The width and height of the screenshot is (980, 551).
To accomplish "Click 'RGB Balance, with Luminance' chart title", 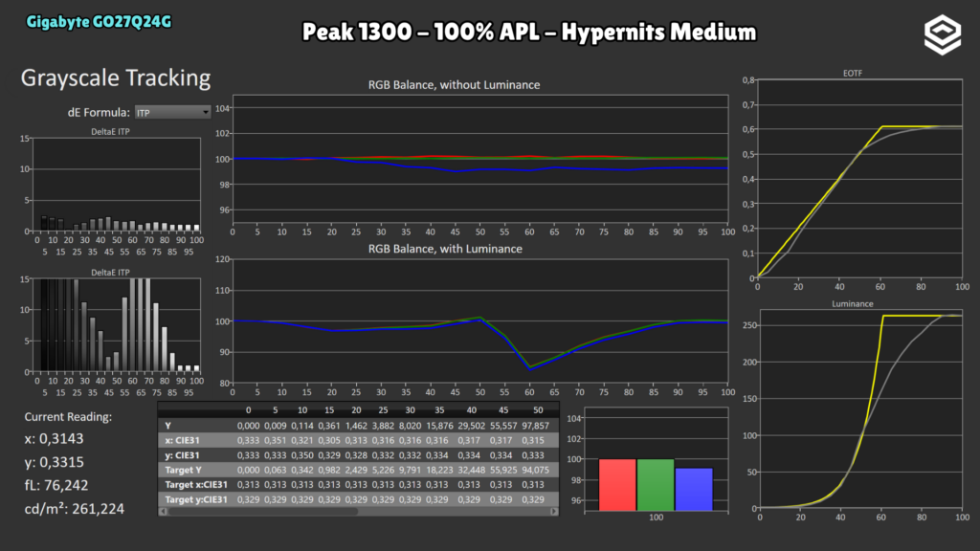I will click(x=445, y=249).
